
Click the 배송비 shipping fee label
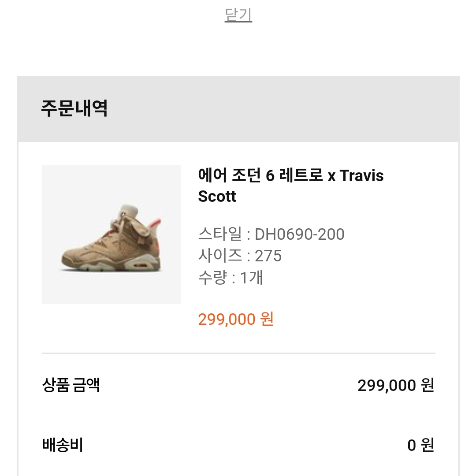63,445
